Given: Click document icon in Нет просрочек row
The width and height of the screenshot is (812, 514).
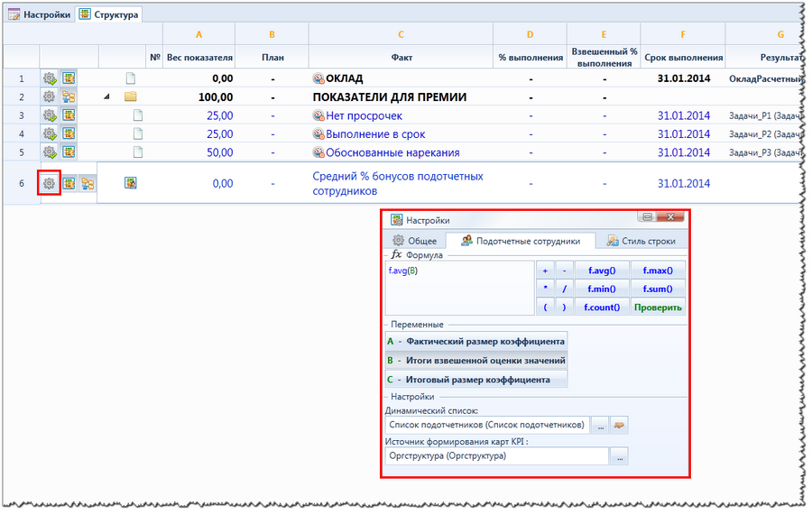Looking at the screenshot, I should [138, 115].
